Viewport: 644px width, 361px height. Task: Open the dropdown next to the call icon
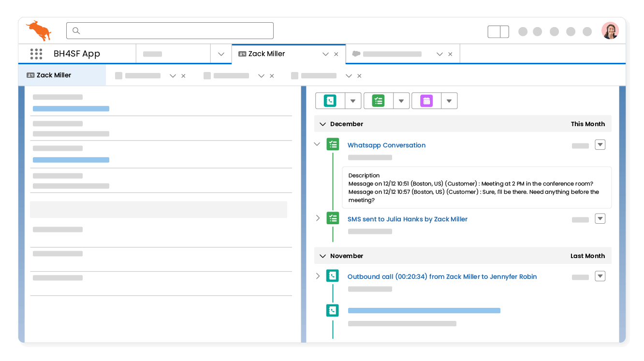click(x=353, y=101)
